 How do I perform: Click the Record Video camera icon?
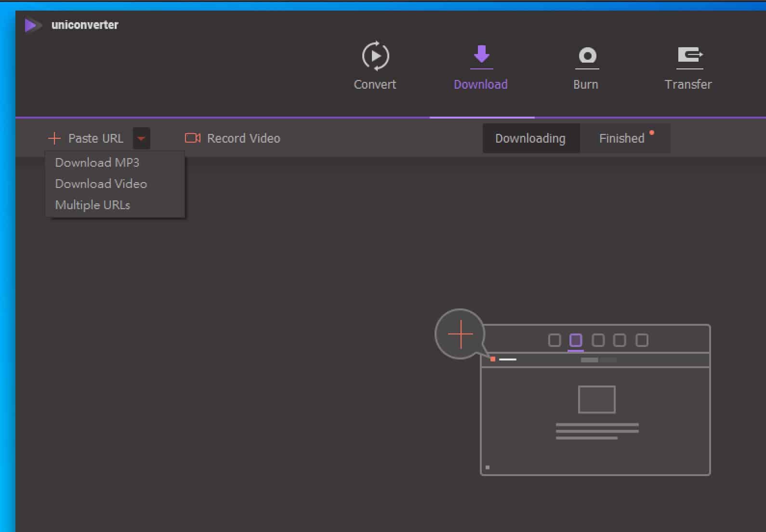tap(193, 138)
